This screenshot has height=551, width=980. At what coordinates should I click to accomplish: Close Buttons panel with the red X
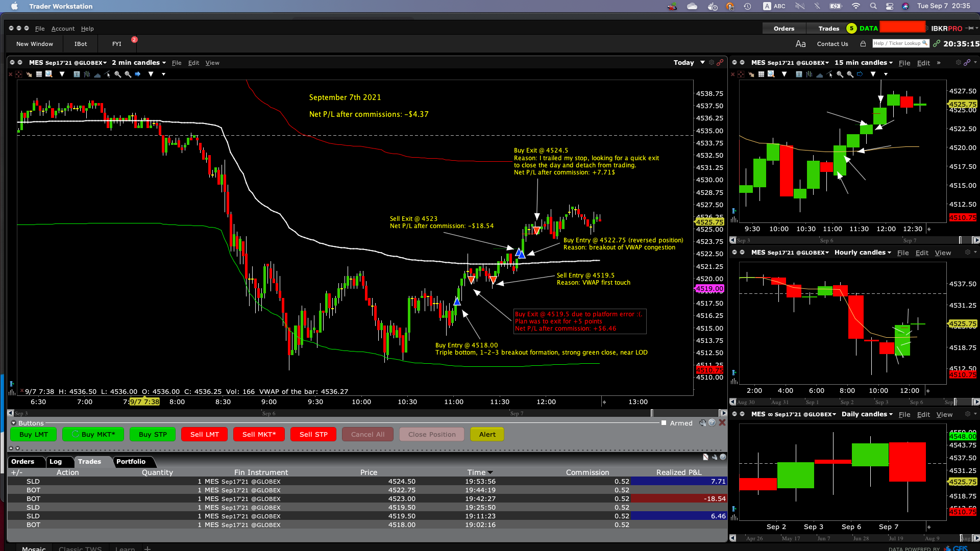pyautogui.click(x=722, y=423)
